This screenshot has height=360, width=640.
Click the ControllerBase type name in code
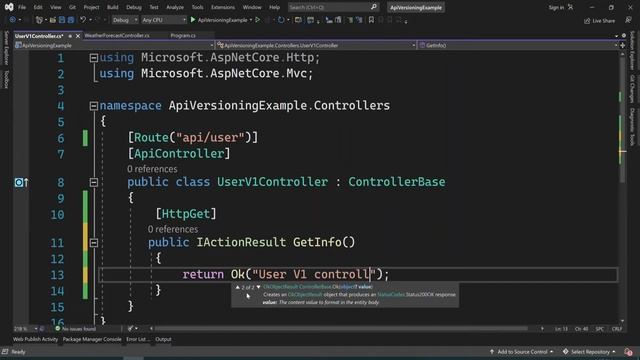tap(396, 182)
